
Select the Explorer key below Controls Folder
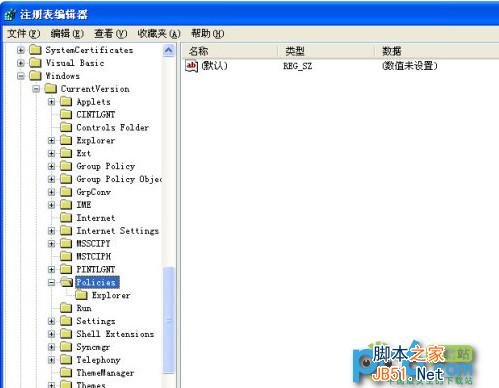coord(96,140)
